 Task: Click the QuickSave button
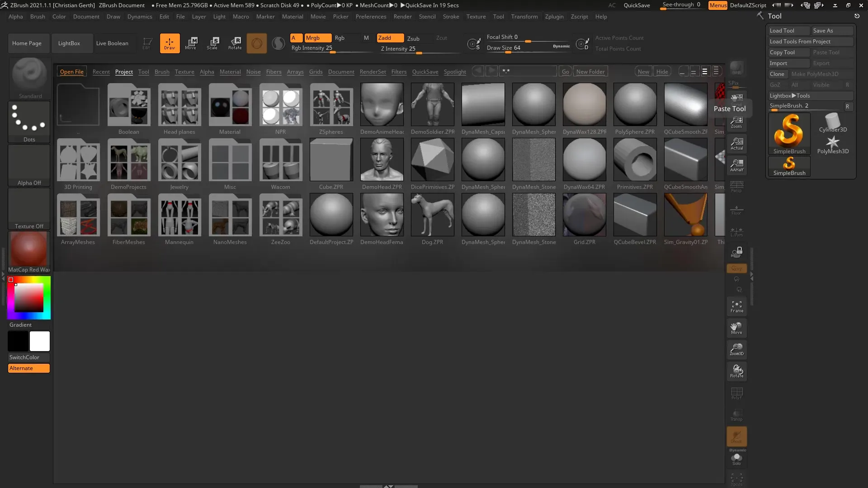[x=637, y=5]
